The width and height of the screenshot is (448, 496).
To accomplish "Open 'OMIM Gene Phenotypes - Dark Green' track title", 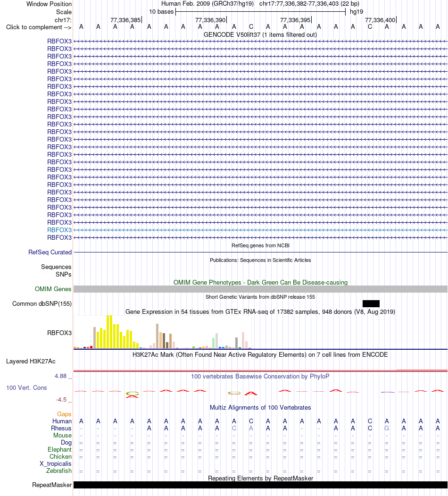I will click(x=260, y=283).
